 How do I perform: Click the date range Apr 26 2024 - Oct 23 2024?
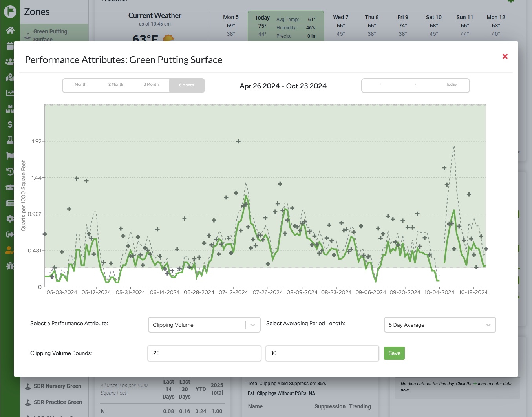click(283, 86)
